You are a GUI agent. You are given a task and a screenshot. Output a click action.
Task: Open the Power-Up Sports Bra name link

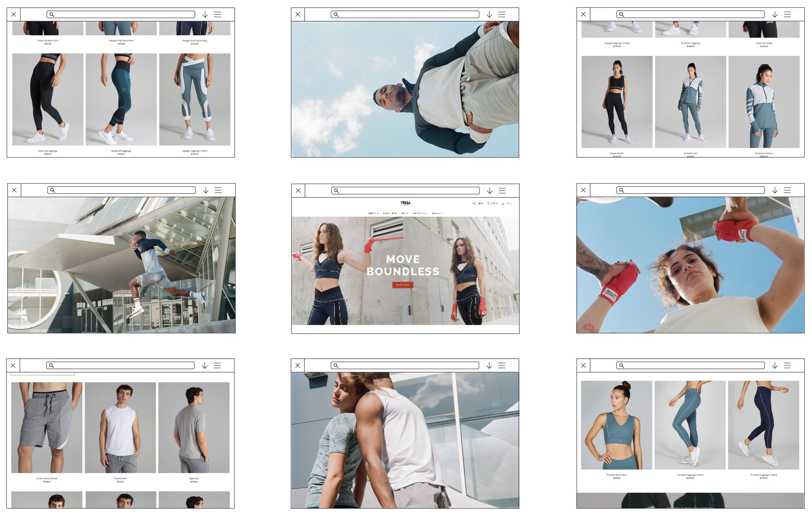coord(47,41)
